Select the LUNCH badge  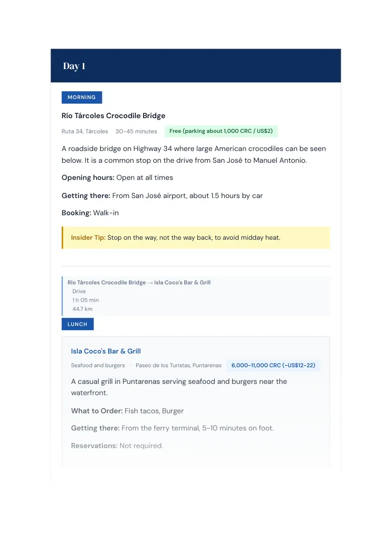(77, 324)
